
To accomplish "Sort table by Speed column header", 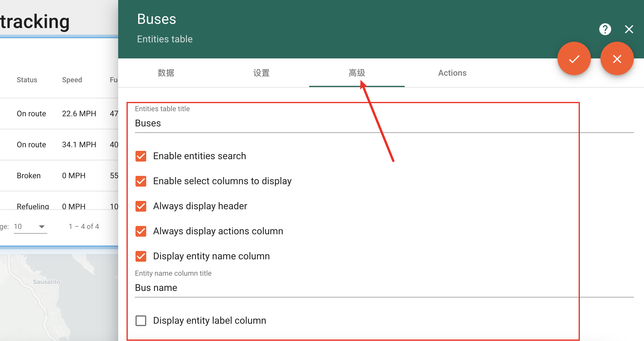I will [x=72, y=80].
